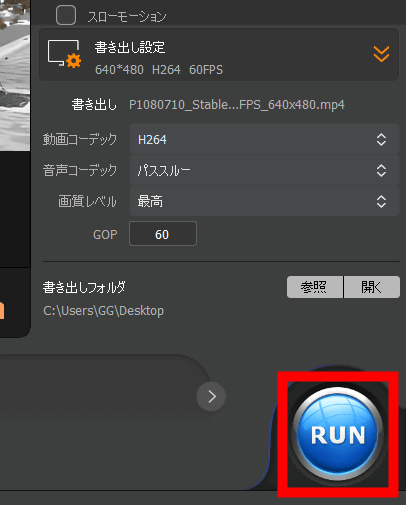Click the up-down arrows beside H264
The height and width of the screenshot is (505, 406).
click(381, 140)
